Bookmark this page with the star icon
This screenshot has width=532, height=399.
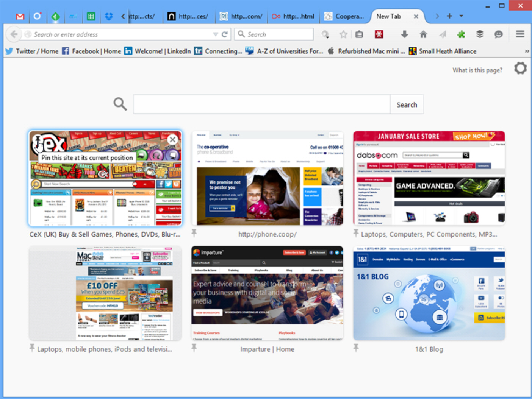pyautogui.click(x=343, y=34)
